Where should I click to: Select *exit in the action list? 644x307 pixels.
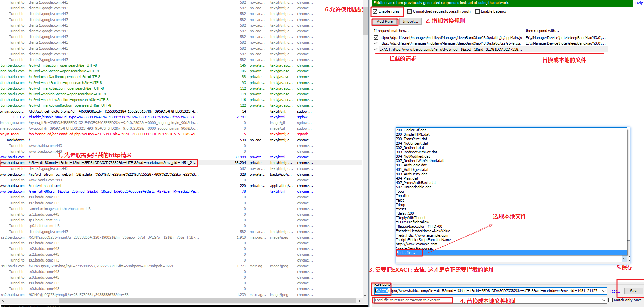tap(511, 200)
